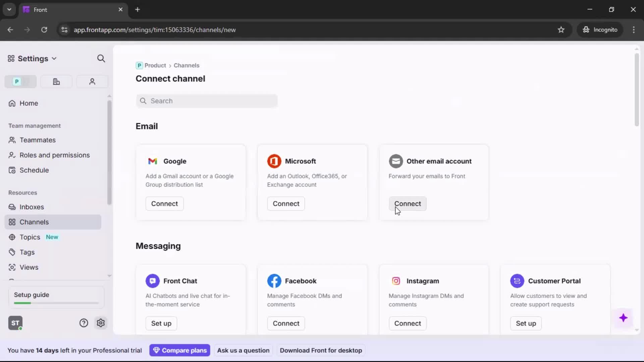
Task: Open Topics from the sidebar
Action: click(30, 237)
